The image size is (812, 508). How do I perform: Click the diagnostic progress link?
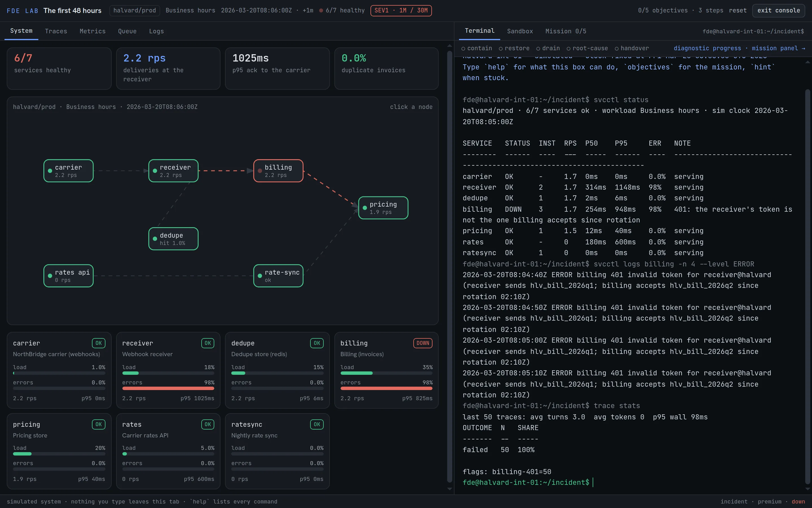tap(707, 48)
